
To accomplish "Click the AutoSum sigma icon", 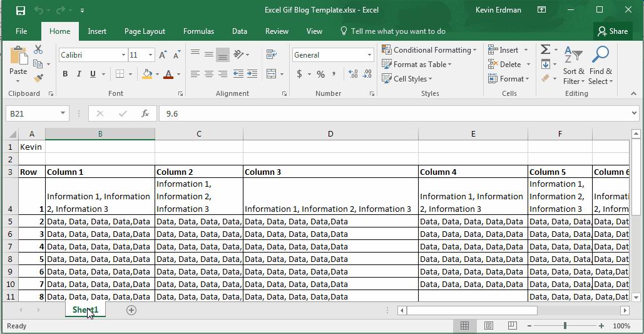I will pos(545,50).
